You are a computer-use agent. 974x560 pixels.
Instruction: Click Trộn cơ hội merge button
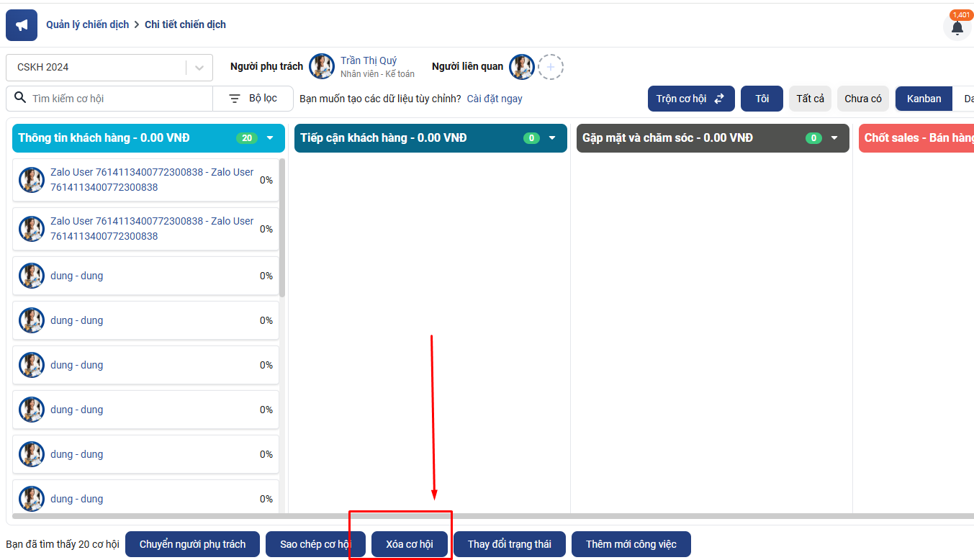[x=690, y=99]
